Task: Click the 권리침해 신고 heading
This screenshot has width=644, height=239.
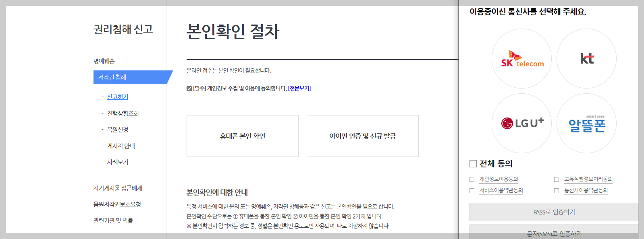Action: click(x=123, y=29)
